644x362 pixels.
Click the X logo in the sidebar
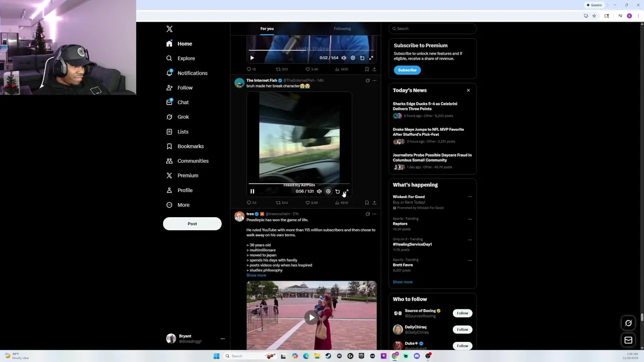click(170, 29)
